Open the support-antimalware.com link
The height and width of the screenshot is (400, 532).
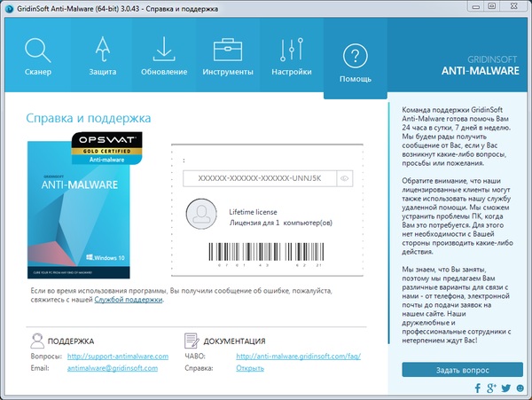(x=118, y=357)
